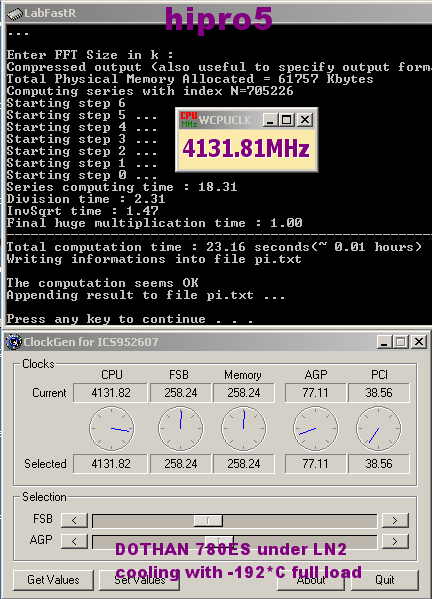The width and height of the screenshot is (432, 599).
Task: Click the PCI column header label
Action: coord(379,375)
